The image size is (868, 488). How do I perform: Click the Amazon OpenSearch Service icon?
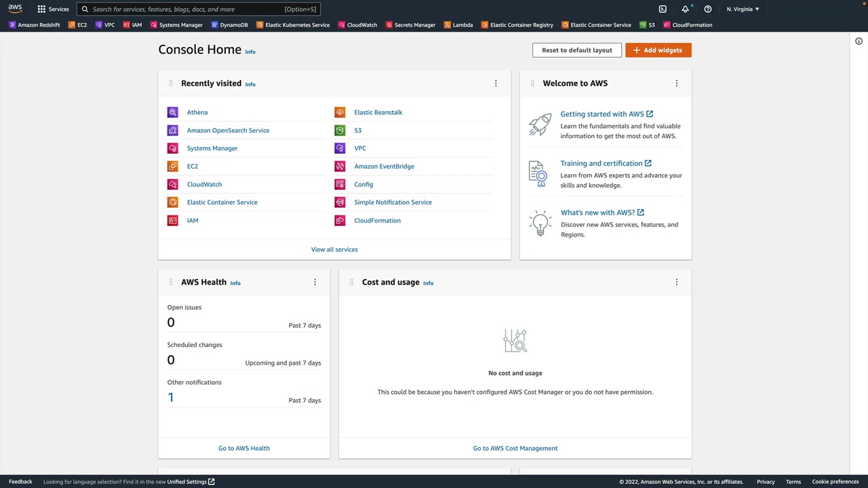click(173, 130)
